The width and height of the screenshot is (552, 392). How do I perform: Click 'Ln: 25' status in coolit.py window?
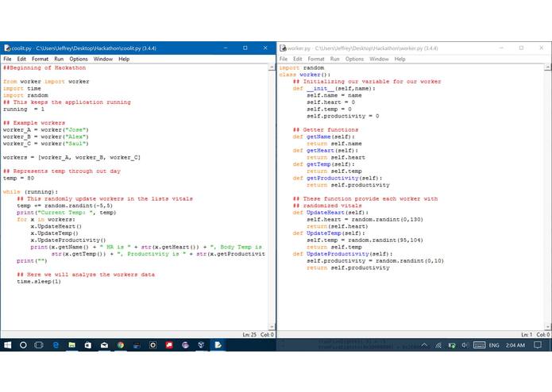(x=249, y=334)
